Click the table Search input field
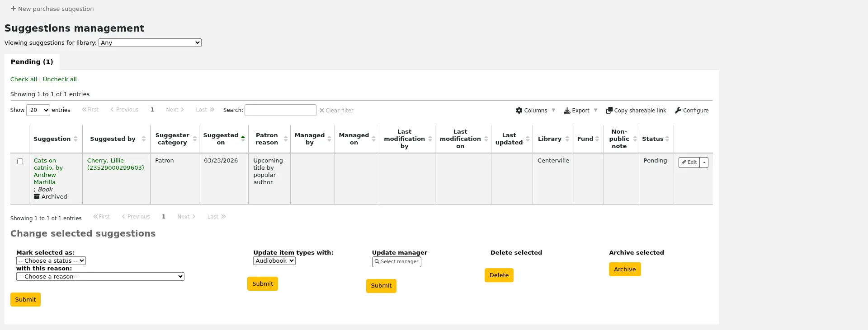 coord(280,110)
